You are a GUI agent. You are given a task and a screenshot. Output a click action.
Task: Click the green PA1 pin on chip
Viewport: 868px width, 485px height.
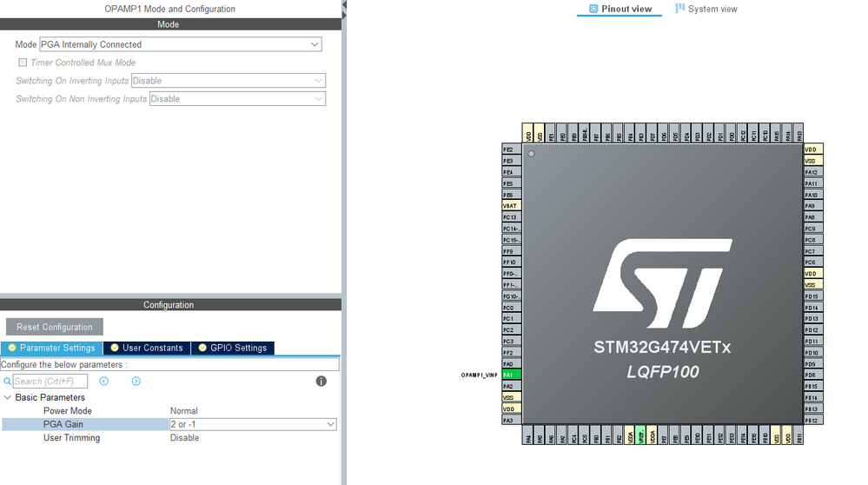tap(511, 375)
